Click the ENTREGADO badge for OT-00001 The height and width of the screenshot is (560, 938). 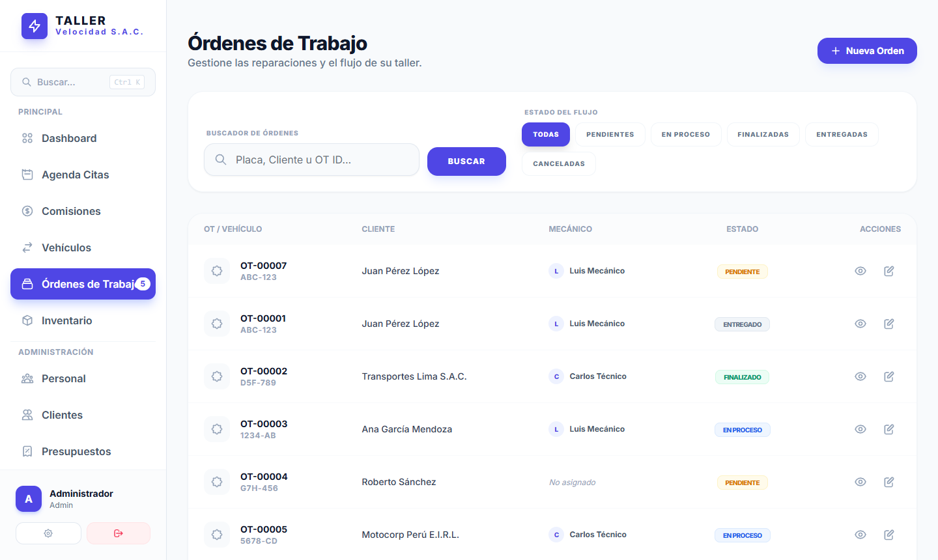point(743,324)
